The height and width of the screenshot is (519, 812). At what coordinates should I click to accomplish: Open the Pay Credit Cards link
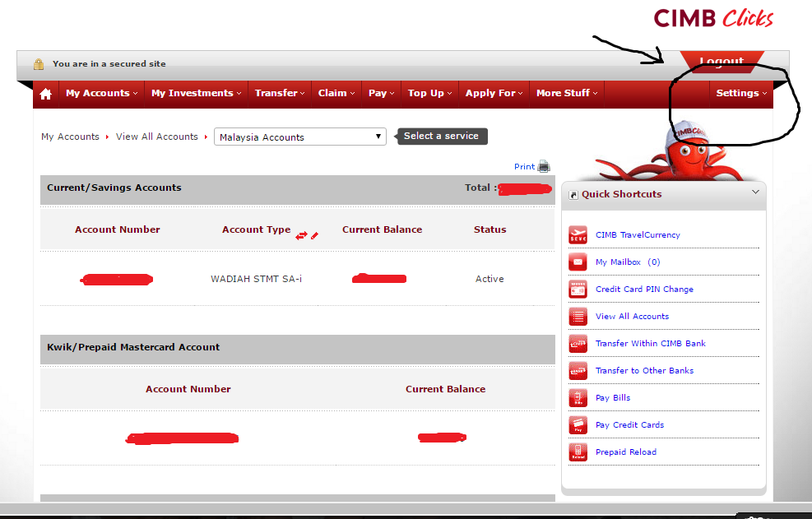pyautogui.click(x=629, y=424)
